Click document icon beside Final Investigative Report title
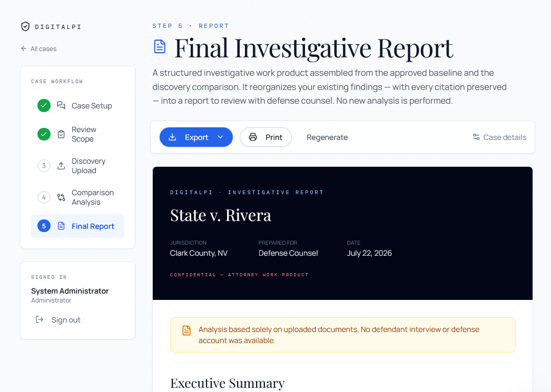 (160, 47)
